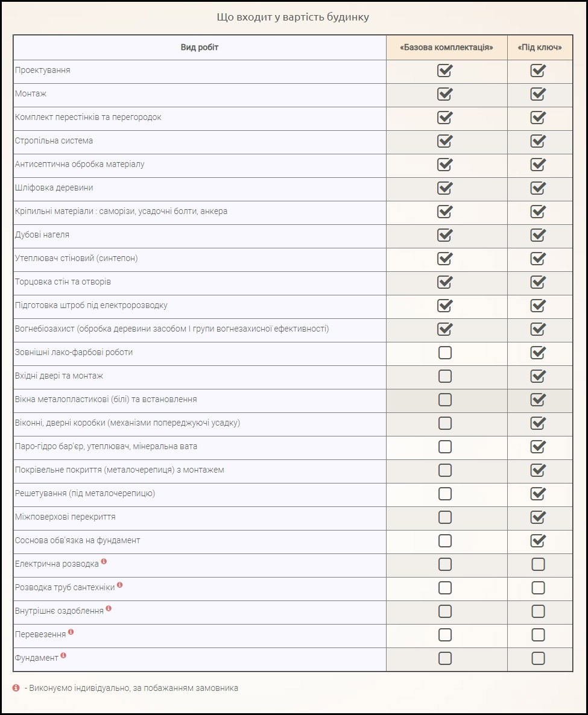Viewport: 588px width, 715px height.
Task: Click the red info icon in footnote legend
Action: pos(16,688)
